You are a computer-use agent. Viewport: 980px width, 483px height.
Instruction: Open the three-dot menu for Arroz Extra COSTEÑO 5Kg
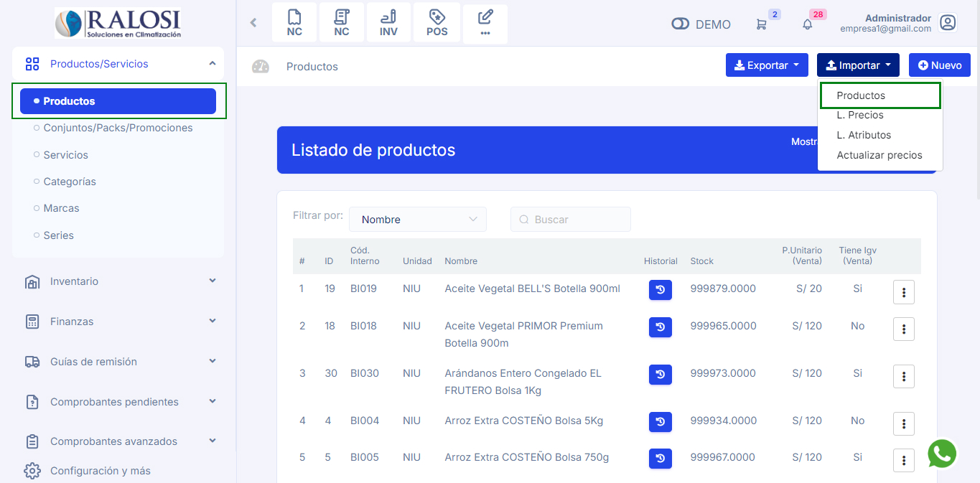(x=903, y=424)
